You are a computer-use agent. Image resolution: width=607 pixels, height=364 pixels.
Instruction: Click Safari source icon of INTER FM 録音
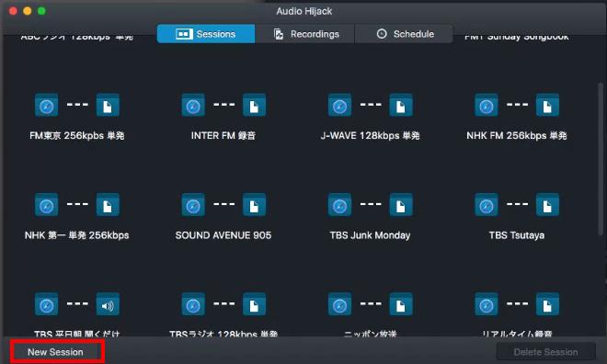tap(193, 105)
